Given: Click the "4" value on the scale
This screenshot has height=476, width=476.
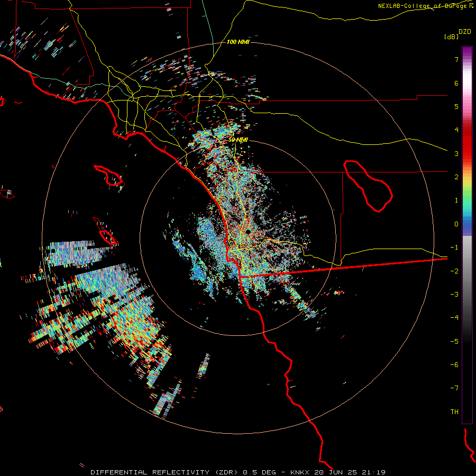Looking at the screenshot, I should pyautogui.click(x=456, y=130).
